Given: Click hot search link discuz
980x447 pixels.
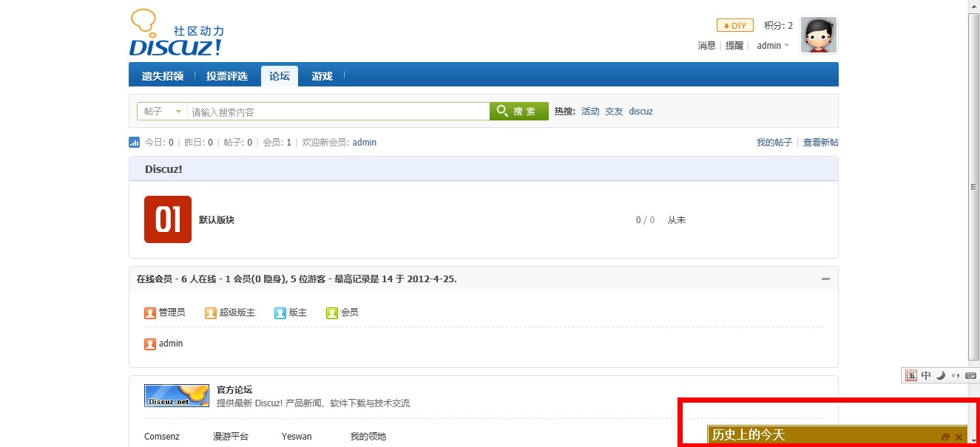Looking at the screenshot, I should pos(641,112).
